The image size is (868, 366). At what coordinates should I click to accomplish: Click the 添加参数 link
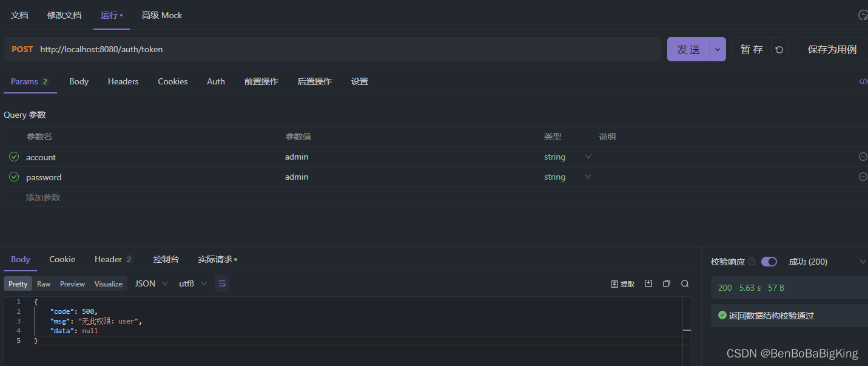pyautogui.click(x=42, y=197)
